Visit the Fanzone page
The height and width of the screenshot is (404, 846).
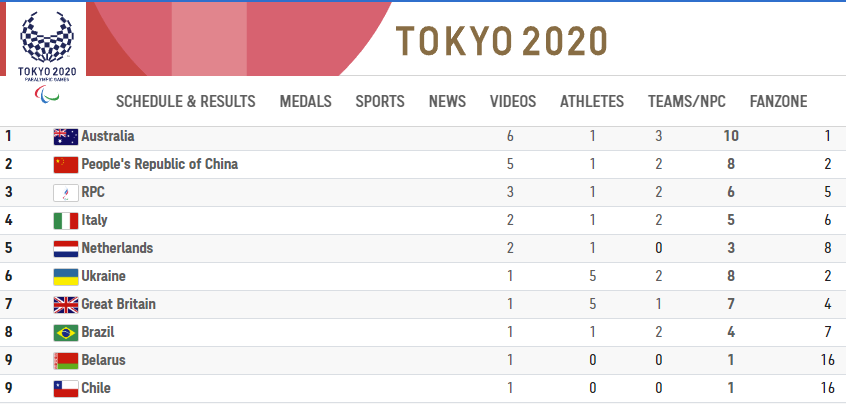point(779,101)
